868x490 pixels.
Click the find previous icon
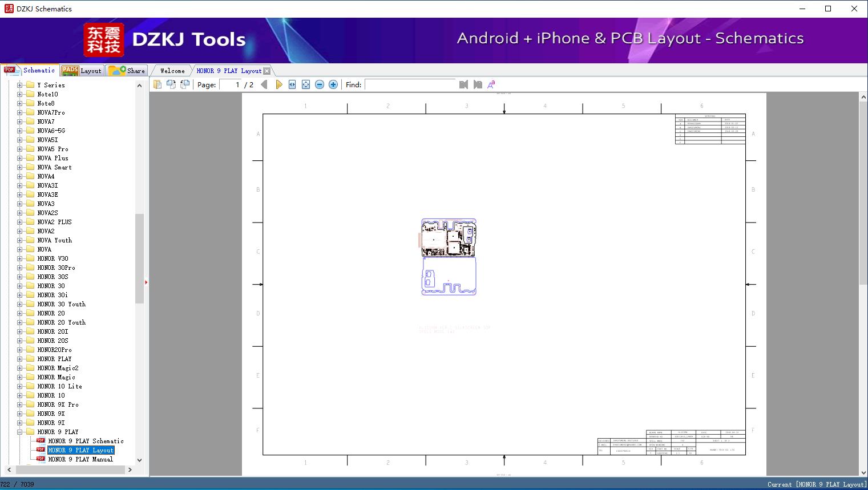click(x=463, y=84)
